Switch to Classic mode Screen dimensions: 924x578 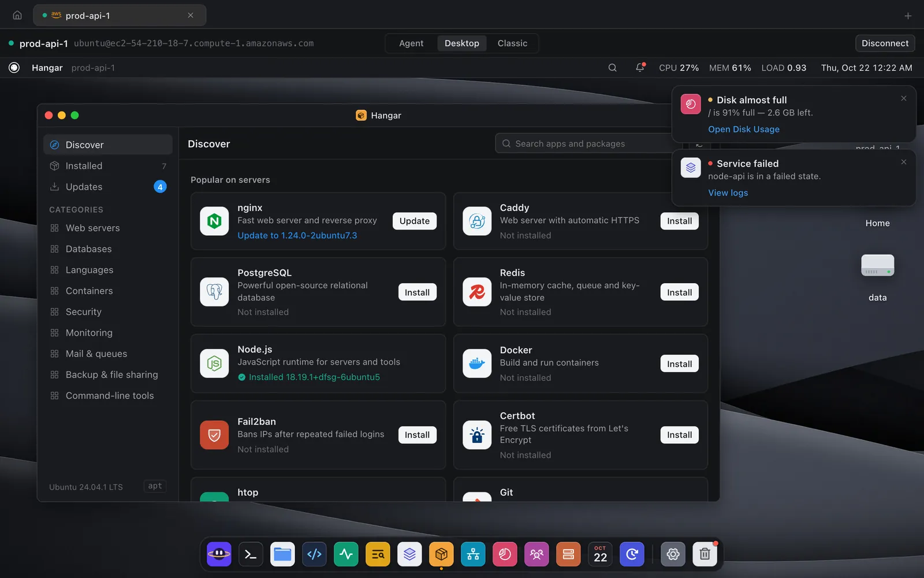click(x=512, y=43)
